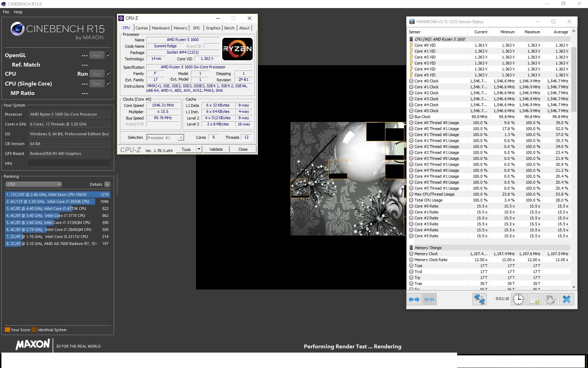
Task: Click HWiNFO collapse columns arrows icon
Action: click(429, 299)
